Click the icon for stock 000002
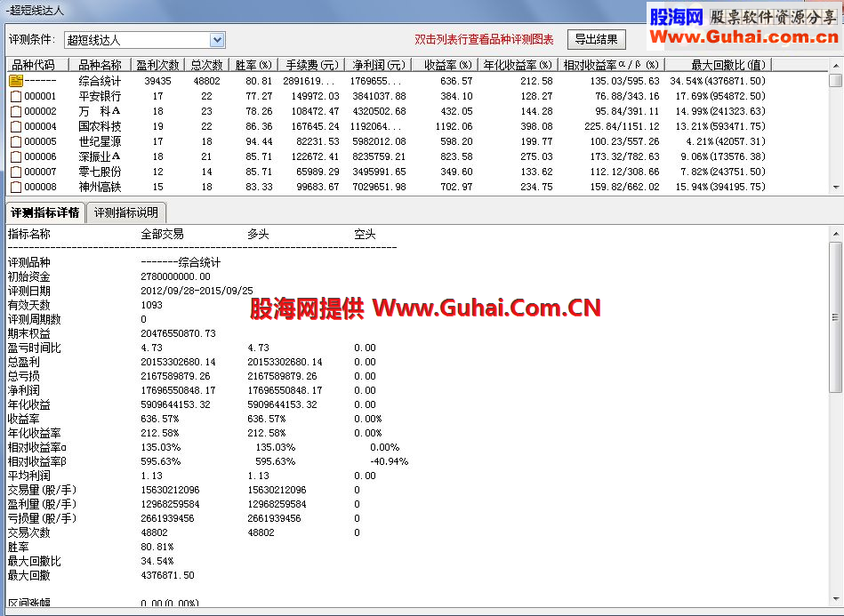 (x=16, y=111)
